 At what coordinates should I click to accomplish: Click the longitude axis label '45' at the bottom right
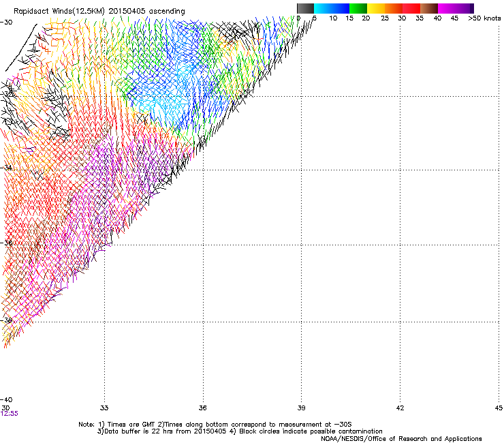pos(499,408)
